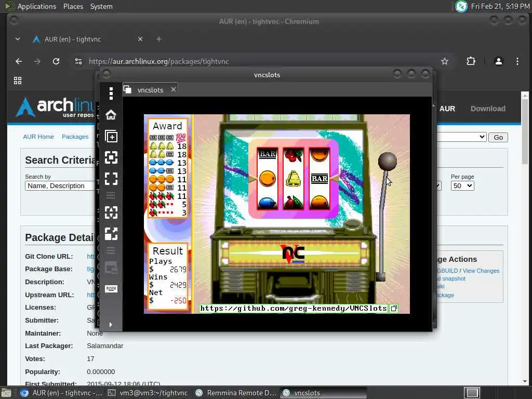Open the Packages link on AUR page
The height and width of the screenshot is (399, 532).
click(x=75, y=137)
